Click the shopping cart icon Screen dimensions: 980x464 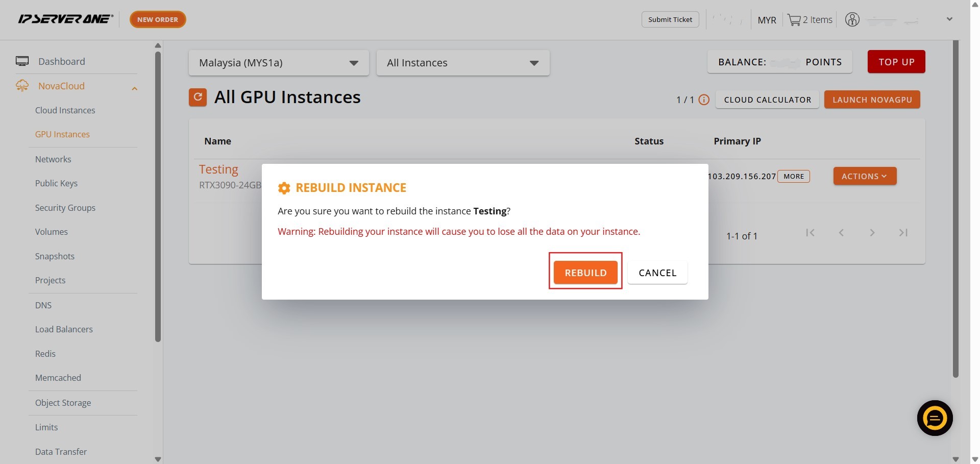[794, 20]
